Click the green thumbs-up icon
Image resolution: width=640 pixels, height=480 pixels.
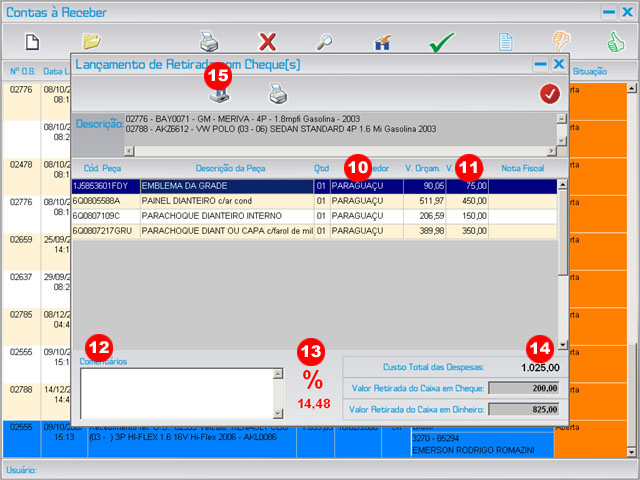[x=616, y=42]
